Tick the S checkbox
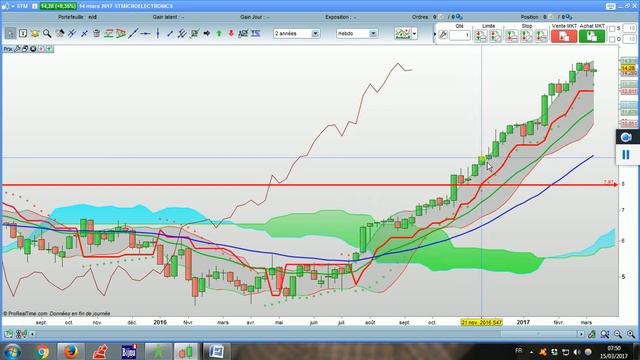The height and width of the screenshot is (360, 640). tap(612, 29)
